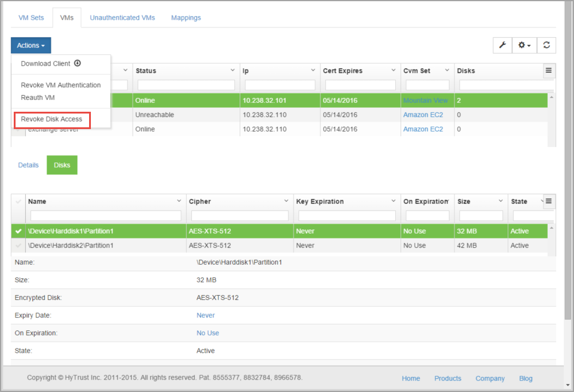Open the Key Expiration column dropdown arrow
This screenshot has width=574, height=392.
coord(393,201)
